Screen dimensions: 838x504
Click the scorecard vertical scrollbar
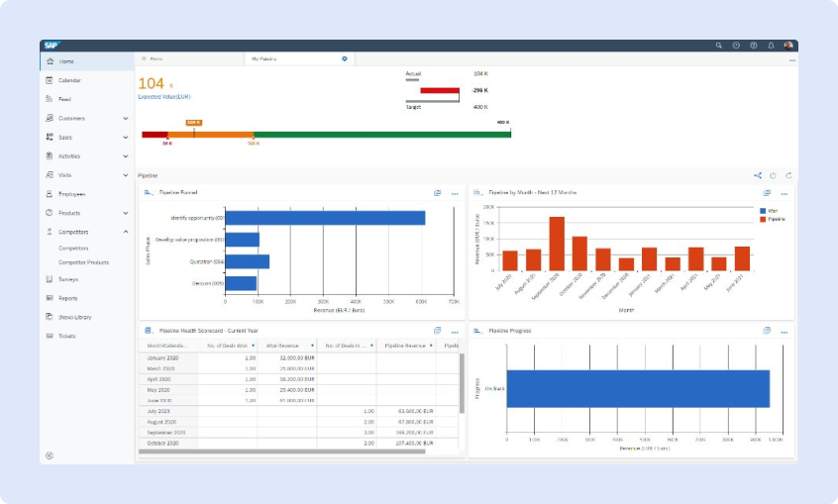(462, 383)
